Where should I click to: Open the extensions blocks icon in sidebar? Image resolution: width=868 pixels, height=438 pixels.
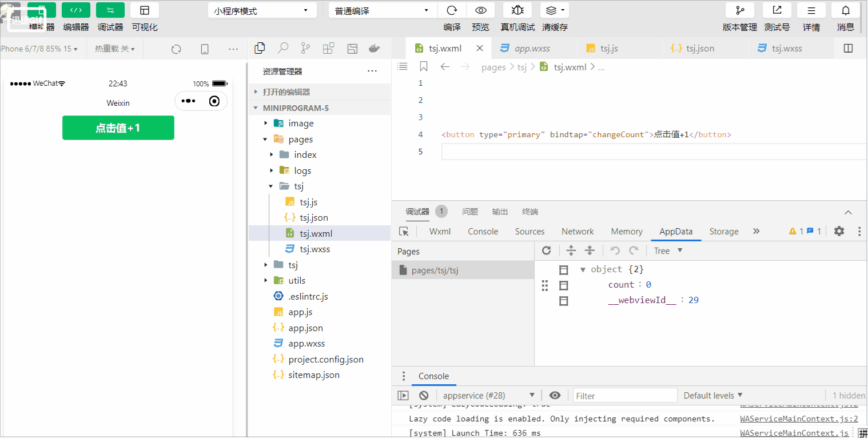[328, 49]
